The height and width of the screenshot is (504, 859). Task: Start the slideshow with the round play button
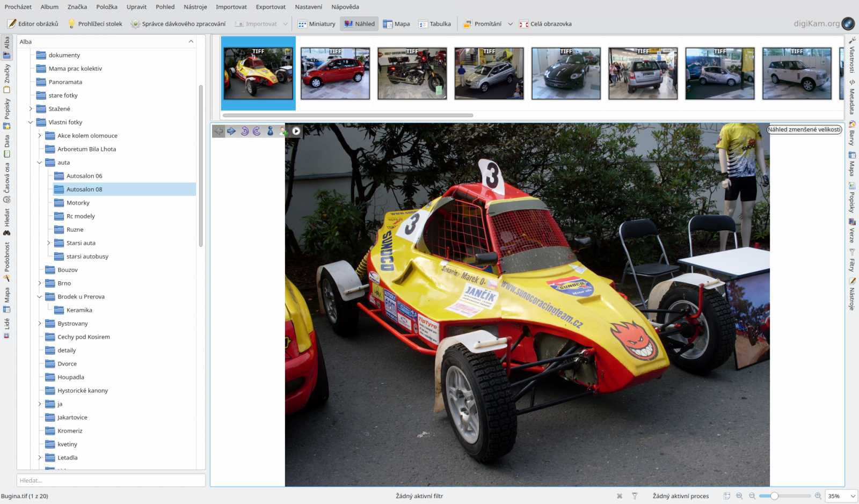(296, 131)
